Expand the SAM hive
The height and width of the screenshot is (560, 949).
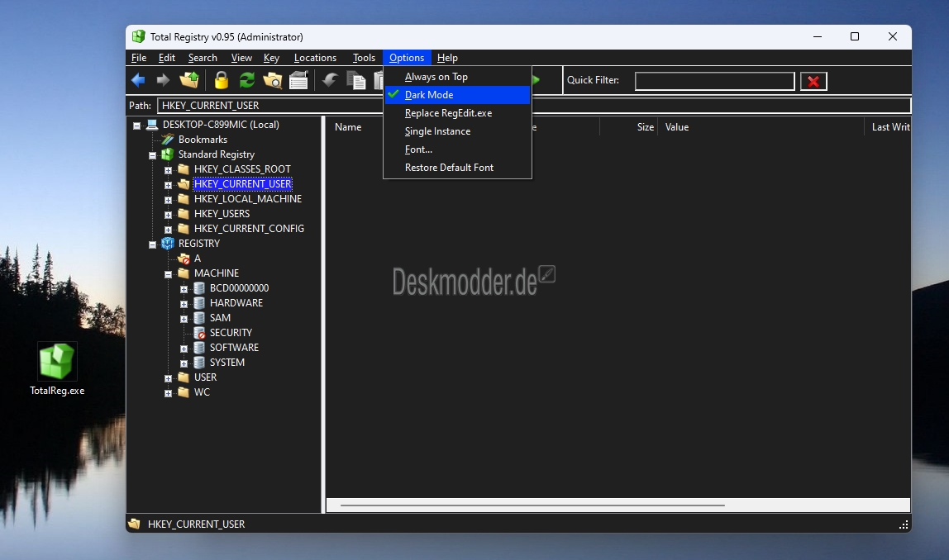point(184,319)
